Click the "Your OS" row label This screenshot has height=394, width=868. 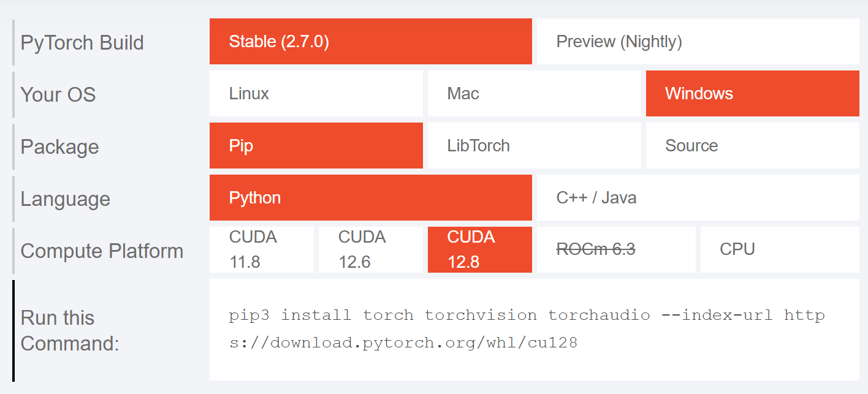(58, 95)
